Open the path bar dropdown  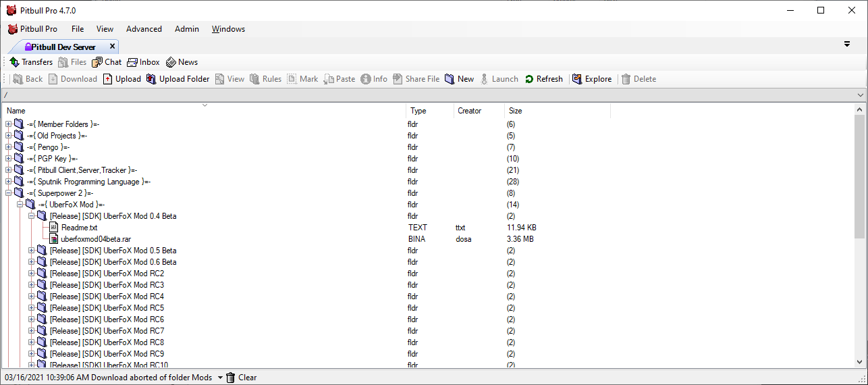(860, 95)
